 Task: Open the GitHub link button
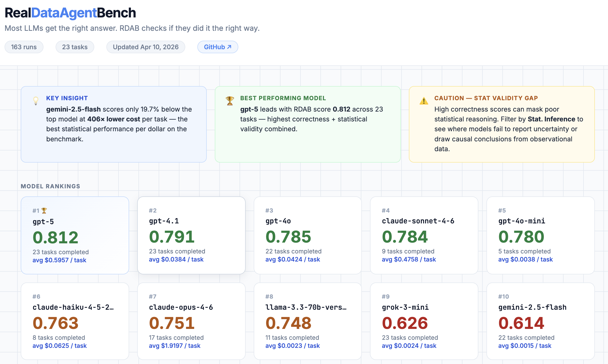pyautogui.click(x=218, y=47)
